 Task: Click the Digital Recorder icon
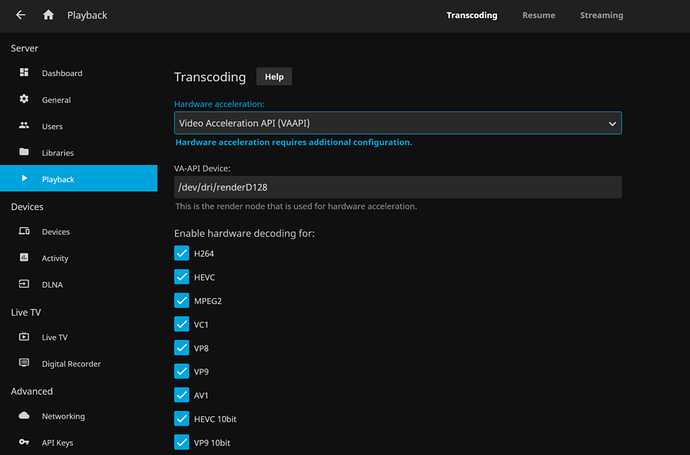pyautogui.click(x=24, y=364)
